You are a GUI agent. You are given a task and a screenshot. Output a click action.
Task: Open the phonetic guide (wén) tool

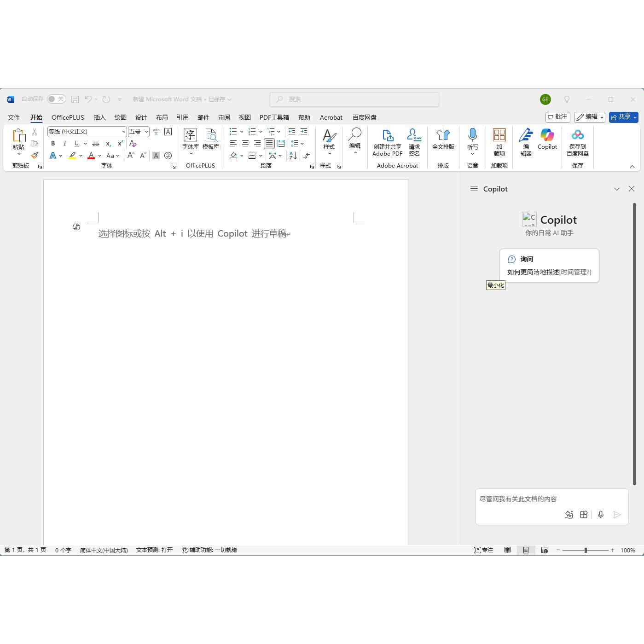tap(156, 132)
